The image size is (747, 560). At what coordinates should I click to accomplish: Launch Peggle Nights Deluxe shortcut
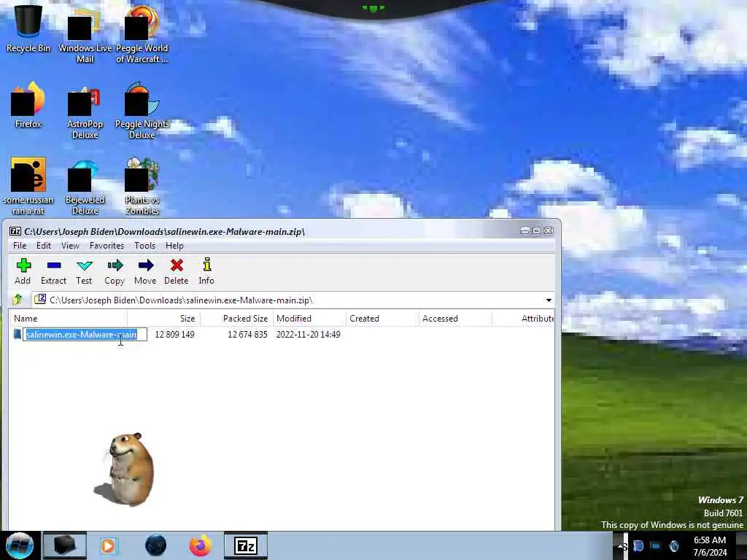[142, 111]
